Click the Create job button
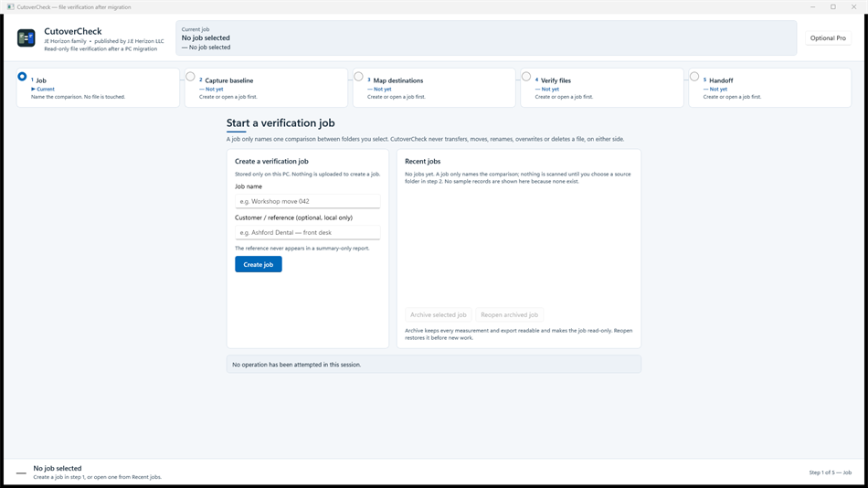 click(x=259, y=264)
